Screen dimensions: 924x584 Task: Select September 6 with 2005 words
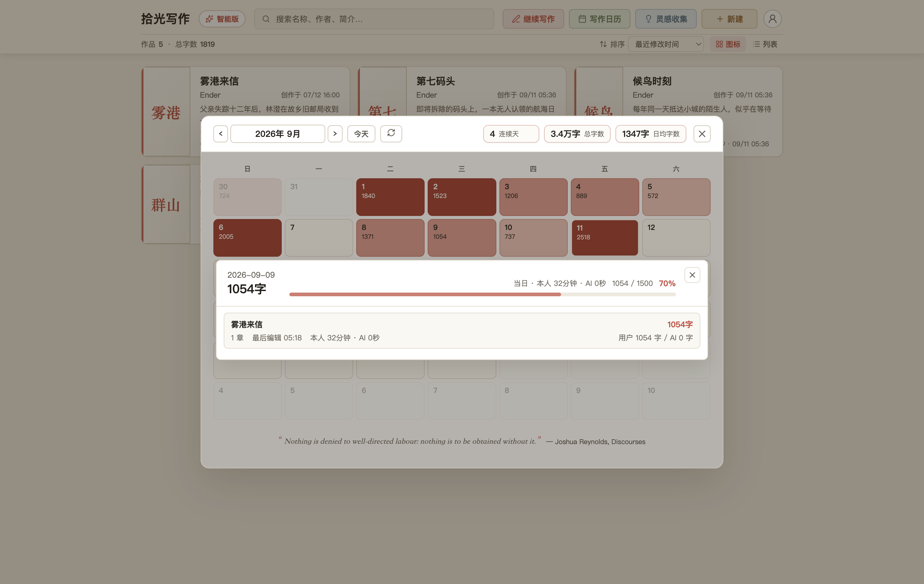(x=247, y=238)
